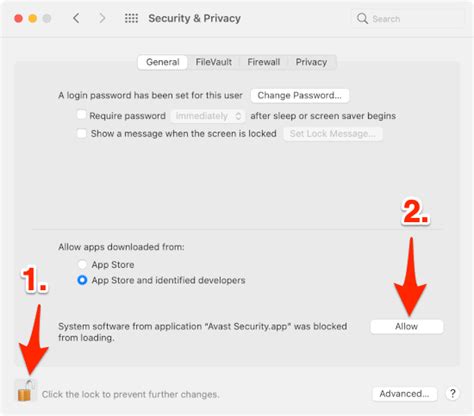Image resolution: width=474 pixels, height=416 pixels.
Task: Select the App Store radio option
Action: click(82, 265)
